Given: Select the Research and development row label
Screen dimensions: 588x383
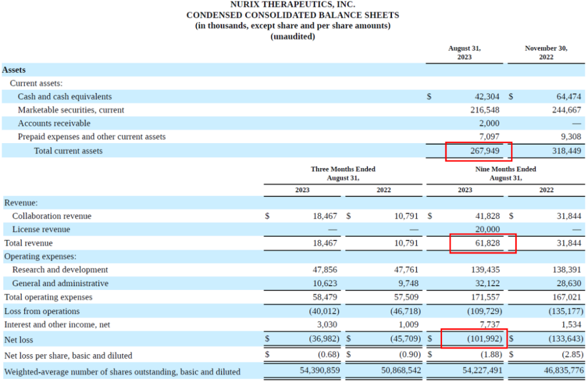Looking at the screenshot, I should (x=60, y=270).
